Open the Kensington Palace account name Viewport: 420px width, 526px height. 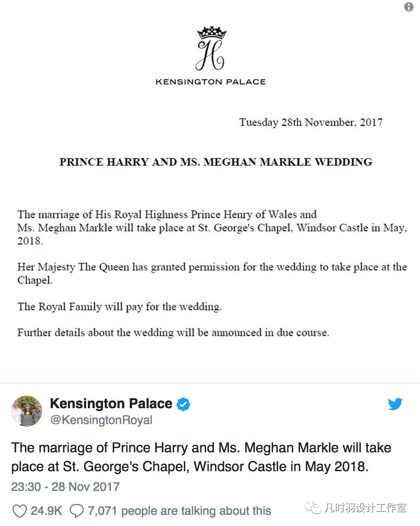click(x=111, y=403)
